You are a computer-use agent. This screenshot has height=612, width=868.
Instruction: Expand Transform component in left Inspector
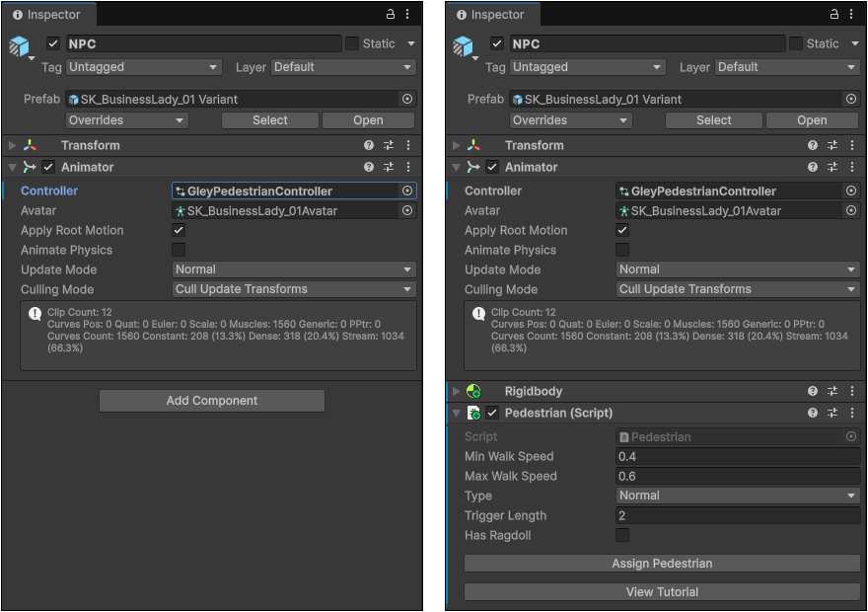(x=12, y=145)
